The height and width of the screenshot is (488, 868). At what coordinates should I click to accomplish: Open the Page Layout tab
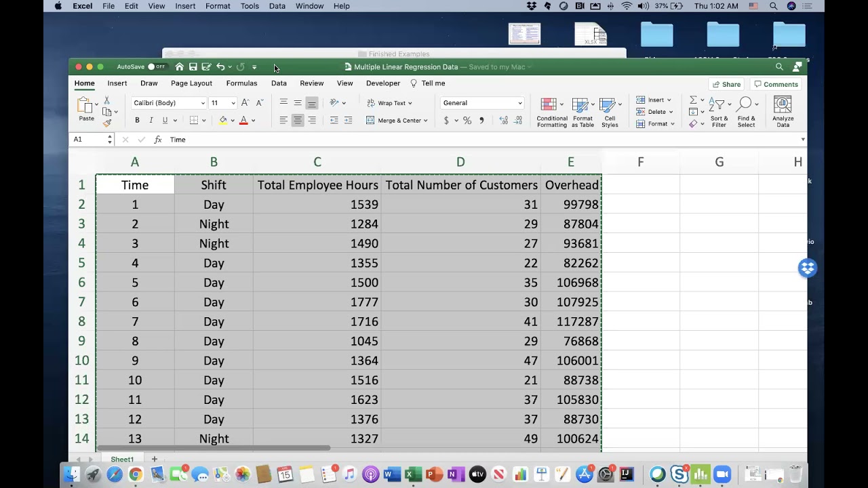tap(191, 83)
